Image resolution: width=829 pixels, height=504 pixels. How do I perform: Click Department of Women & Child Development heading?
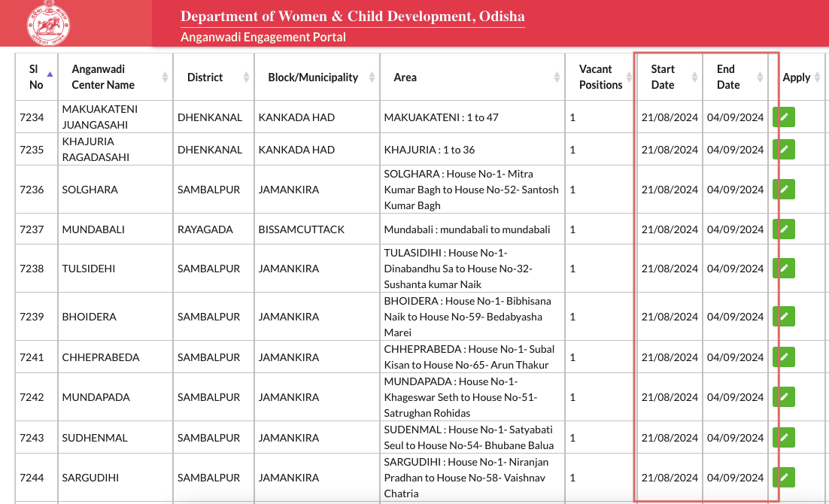(352, 17)
